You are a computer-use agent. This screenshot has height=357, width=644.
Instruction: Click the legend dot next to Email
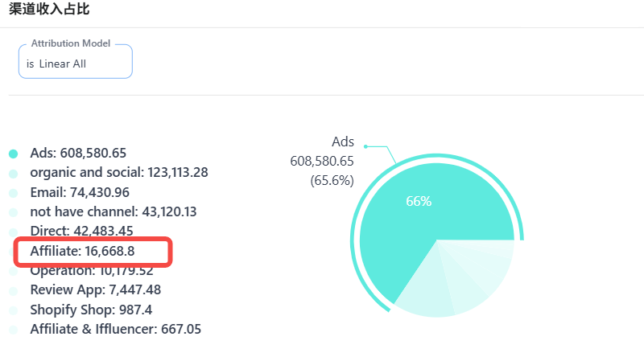click(13, 193)
